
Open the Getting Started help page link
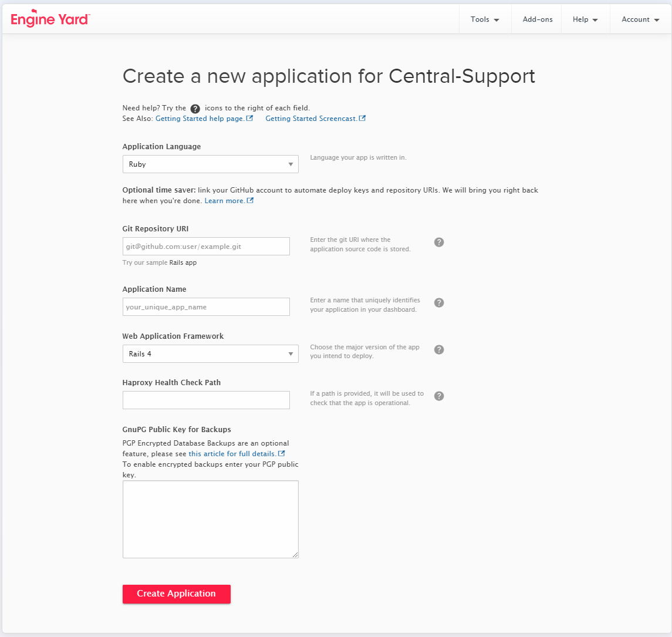(x=200, y=119)
